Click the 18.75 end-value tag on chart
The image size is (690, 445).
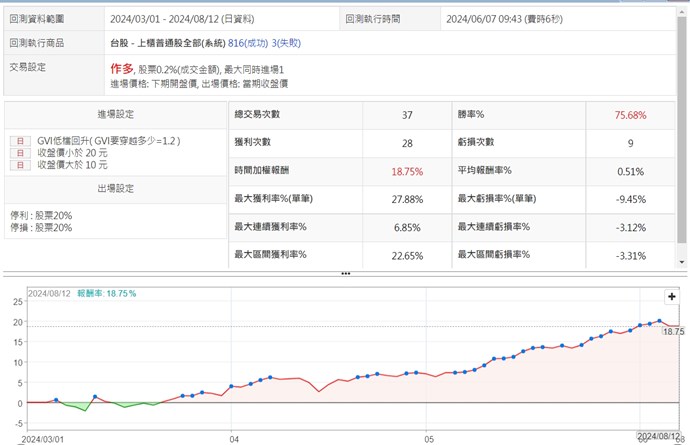pyautogui.click(x=673, y=331)
